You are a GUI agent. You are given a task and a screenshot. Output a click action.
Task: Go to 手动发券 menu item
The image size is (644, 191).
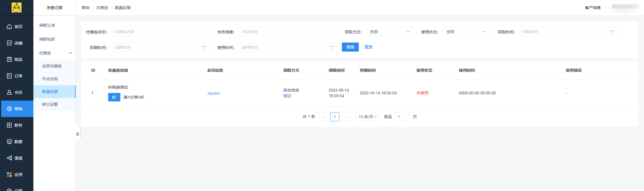click(x=50, y=79)
